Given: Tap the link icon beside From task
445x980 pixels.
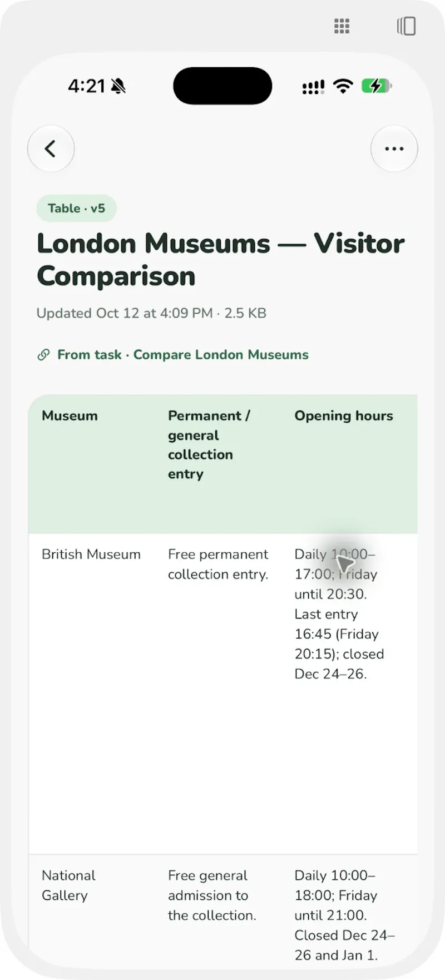Looking at the screenshot, I should click(x=43, y=355).
